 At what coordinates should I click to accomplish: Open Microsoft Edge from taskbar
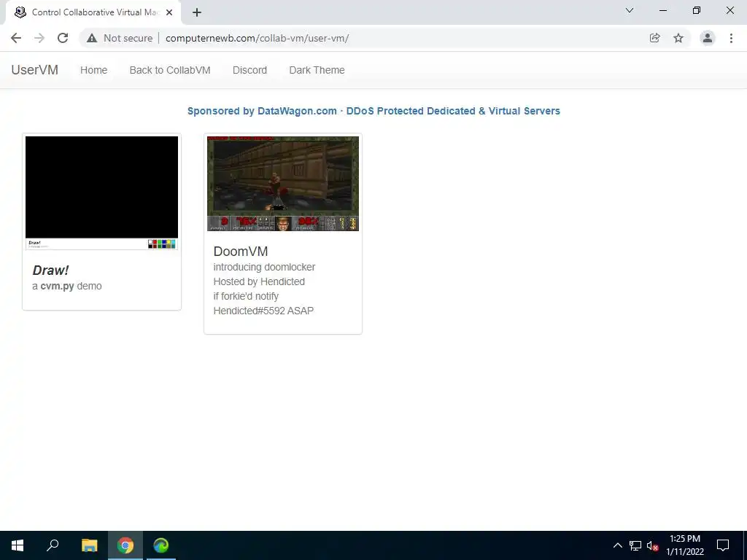(x=161, y=545)
